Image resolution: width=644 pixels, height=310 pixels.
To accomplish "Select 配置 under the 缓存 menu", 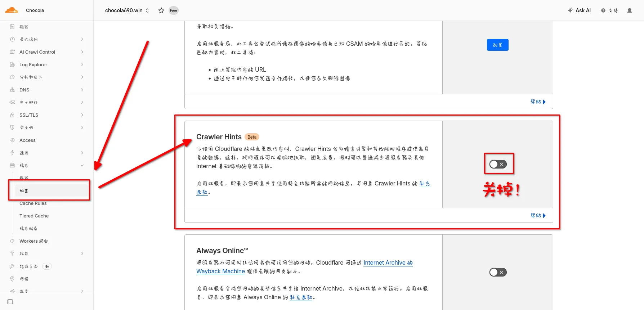I will 52,190.
